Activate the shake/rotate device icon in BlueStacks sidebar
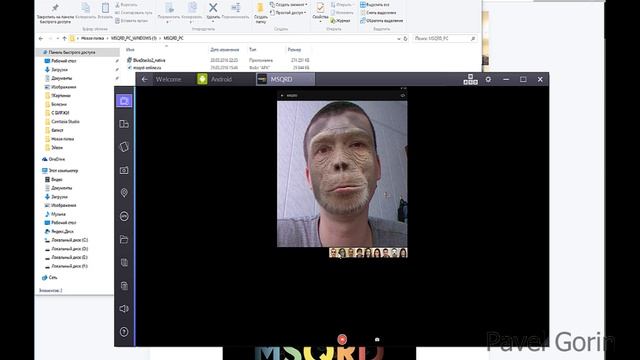Image resolution: width=640 pixels, height=360 pixels. pyautogui.click(x=124, y=147)
